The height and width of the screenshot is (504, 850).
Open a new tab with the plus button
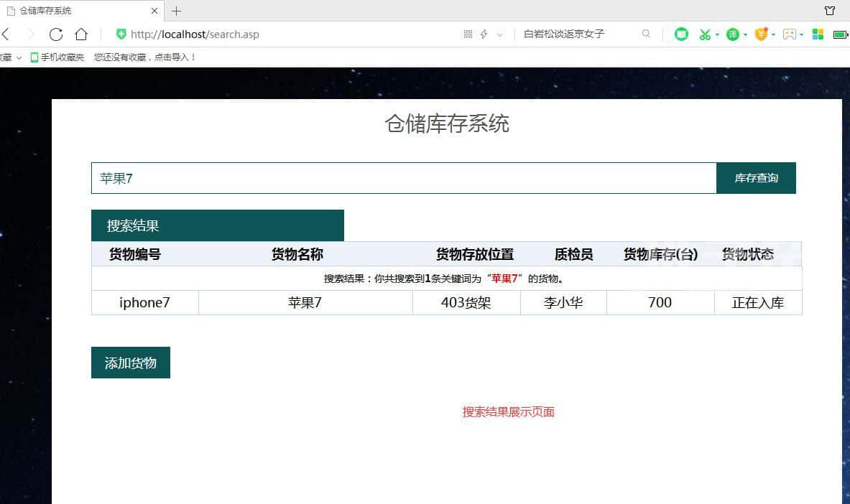[176, 11]
